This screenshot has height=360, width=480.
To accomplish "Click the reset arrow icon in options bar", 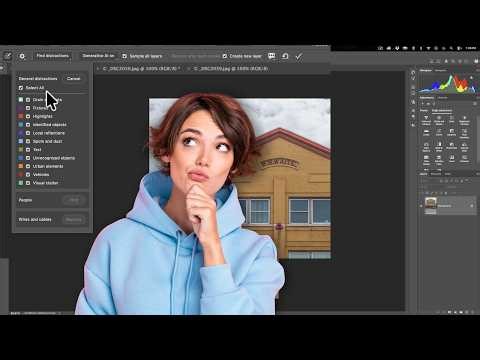I will pyautogui.click(x=285, y=56).
